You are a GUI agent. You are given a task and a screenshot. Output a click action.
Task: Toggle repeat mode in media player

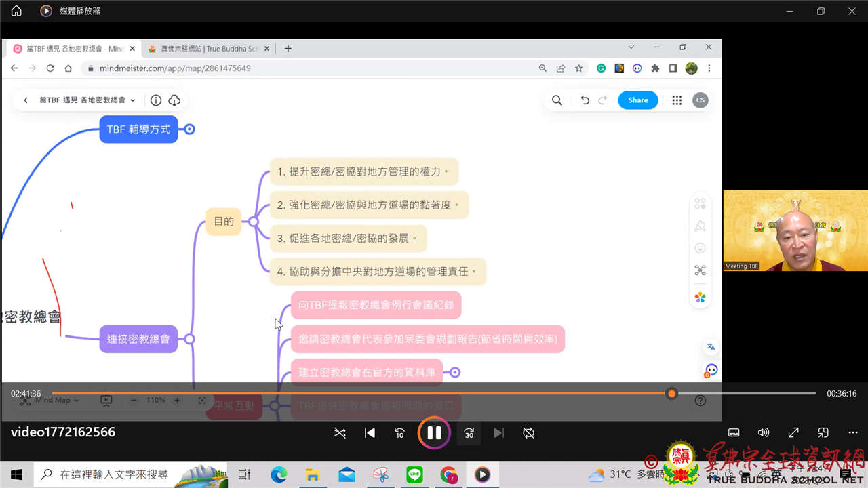529,433
